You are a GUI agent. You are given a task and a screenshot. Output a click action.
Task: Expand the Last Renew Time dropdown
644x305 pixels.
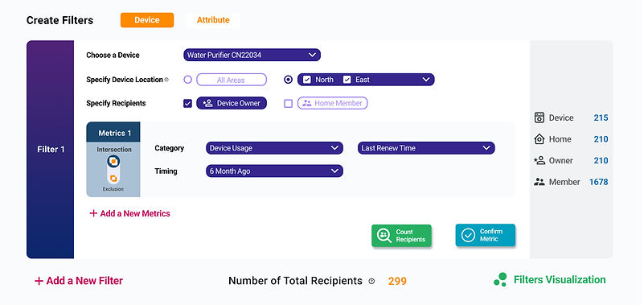click(x=426, y=148)
